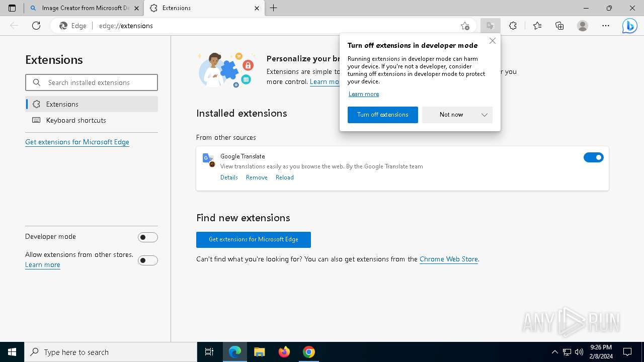This screenshot has width=644, height=362.
Task: Launch Google Chrome from the taskbar
Action: (x=309, y=352)
